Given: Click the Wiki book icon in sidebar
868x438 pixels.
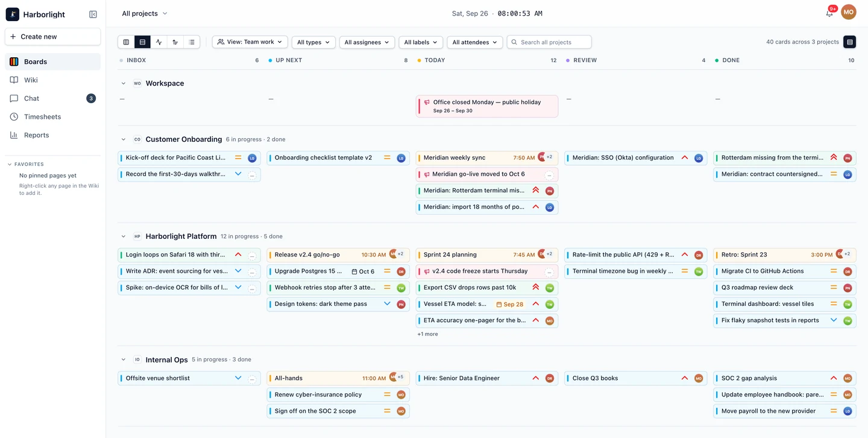Looking at the screenshot, I should pyautogui.click(x=14, y=80).
